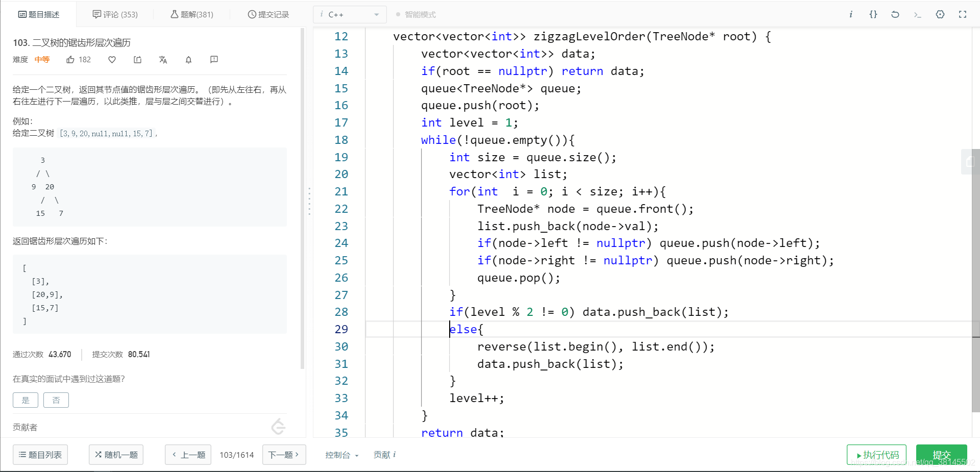Open the terminal shortcut icon
Image resolution: width=980 pixels, height=472 pixels.
(x=917, y=14)
